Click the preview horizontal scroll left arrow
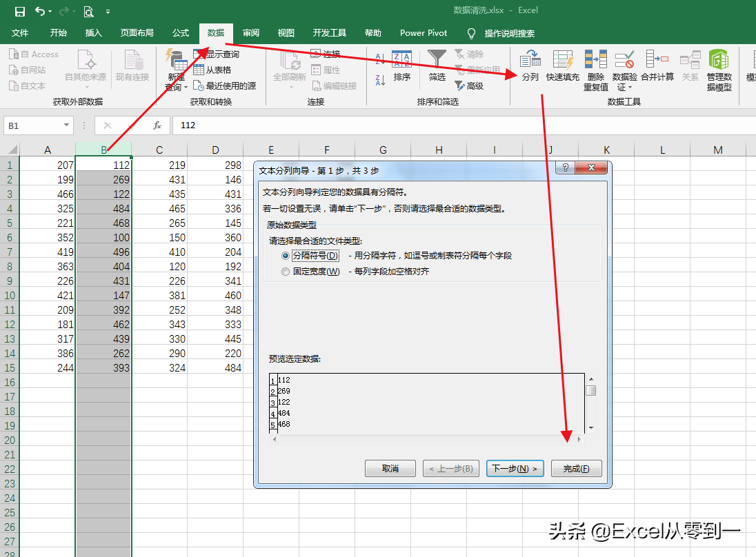 point(275,439)
